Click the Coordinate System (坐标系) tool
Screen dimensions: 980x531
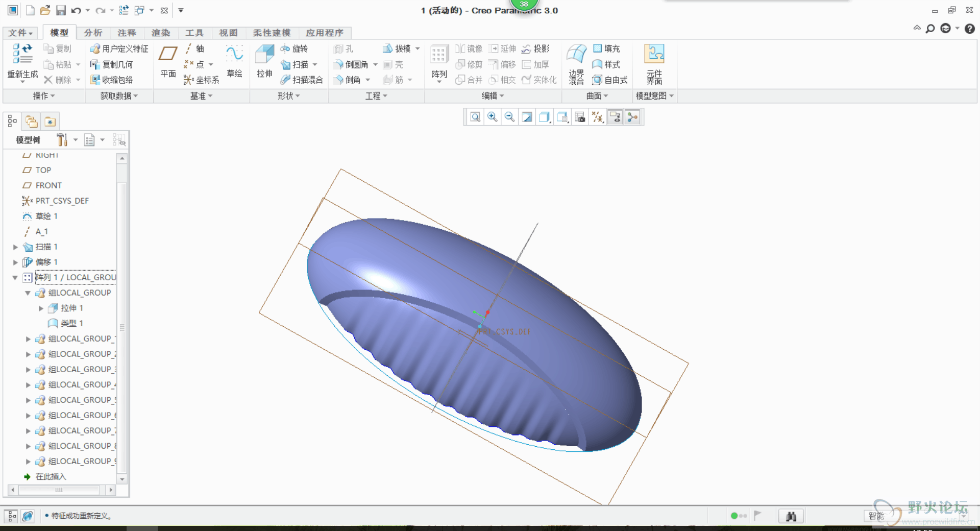coord(202,80)
